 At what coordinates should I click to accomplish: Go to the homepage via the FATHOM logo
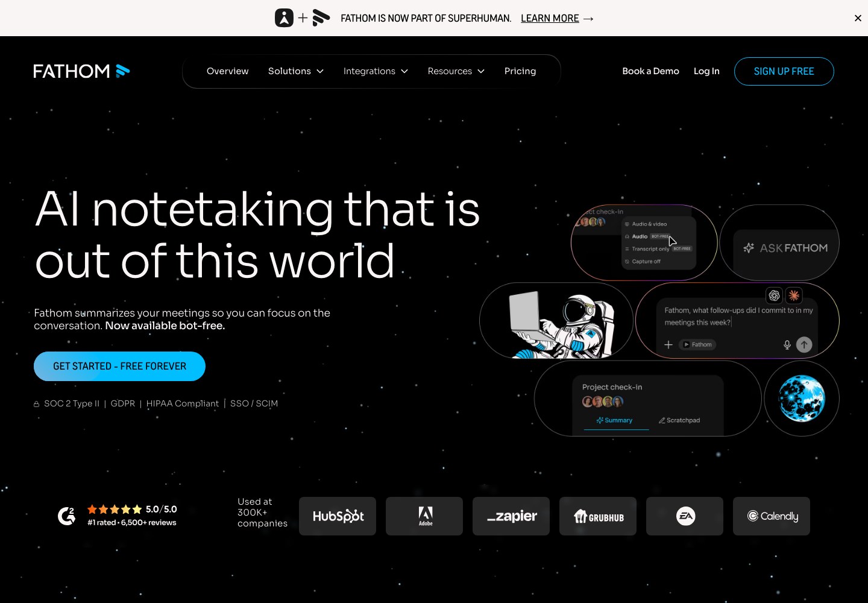click(81, 71)
